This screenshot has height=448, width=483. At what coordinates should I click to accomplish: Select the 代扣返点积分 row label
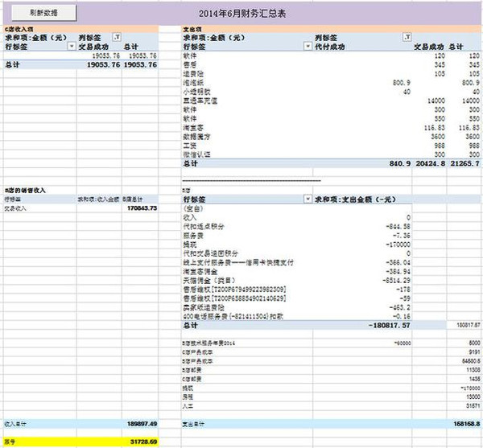(x=204, y=227)
